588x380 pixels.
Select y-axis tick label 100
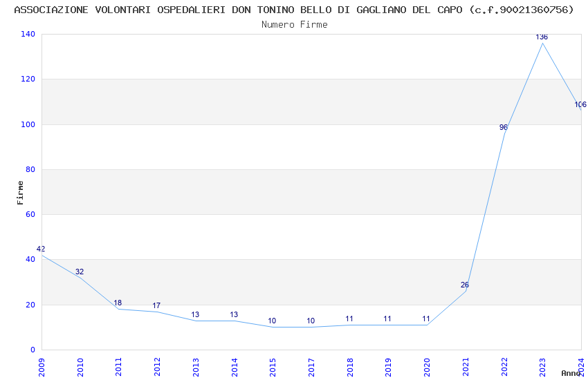pyautogui.click(x=28, y=124)
